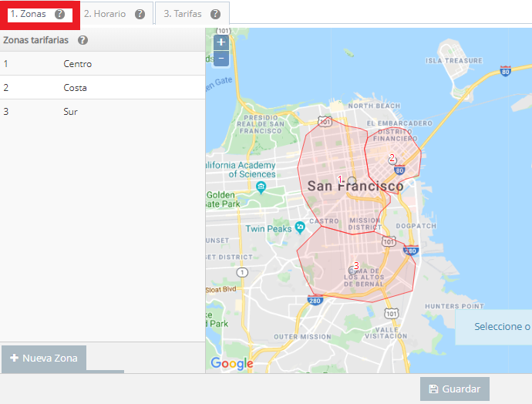Save changes with the Guardar button

pos(455,389)
